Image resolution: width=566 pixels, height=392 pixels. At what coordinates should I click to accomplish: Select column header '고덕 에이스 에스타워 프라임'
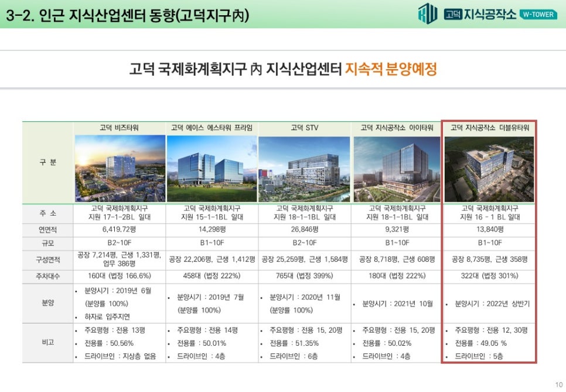click(x=212, y=128)
